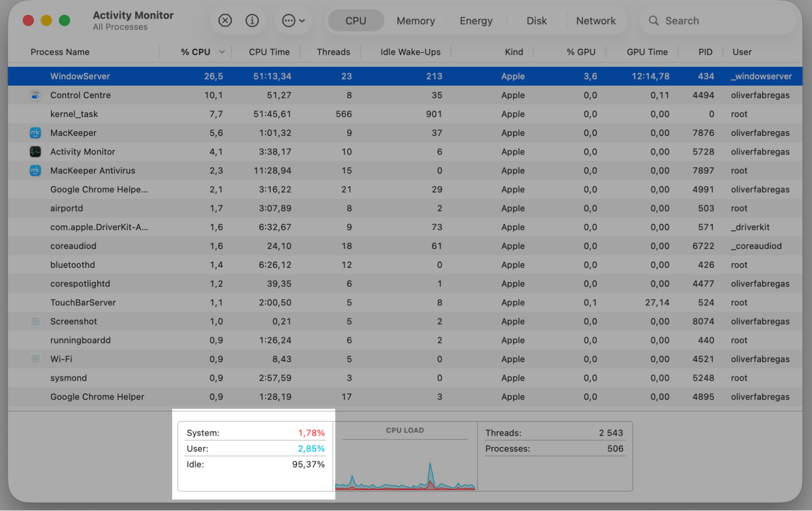The height and width of the screenshot is (511, 812).
Task: Open the process info (i) toolbar icon
Action: tap(252, 20)
